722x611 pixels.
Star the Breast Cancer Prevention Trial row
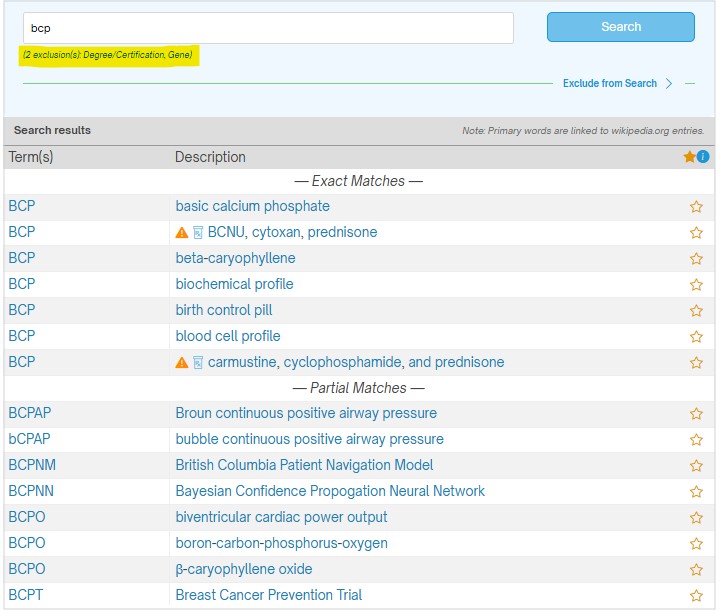click(696, 596)
